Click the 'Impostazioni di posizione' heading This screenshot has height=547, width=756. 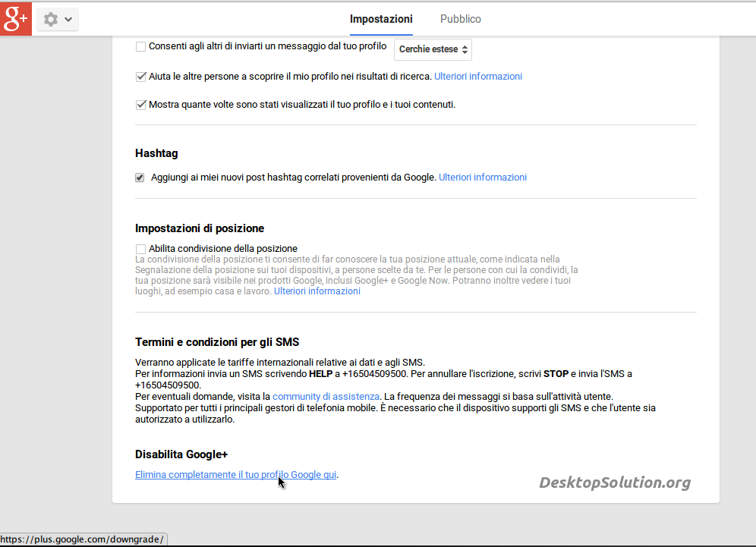click(x=200, y=228)
